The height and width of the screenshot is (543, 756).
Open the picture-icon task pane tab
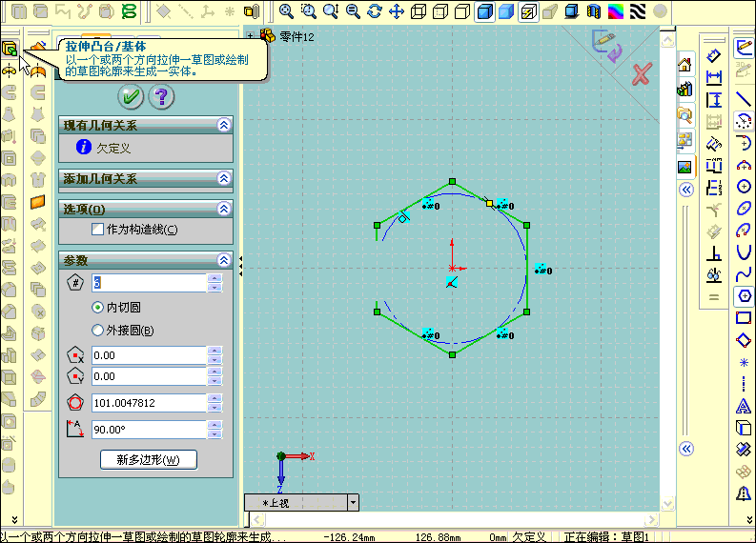[x=685, y=168]
